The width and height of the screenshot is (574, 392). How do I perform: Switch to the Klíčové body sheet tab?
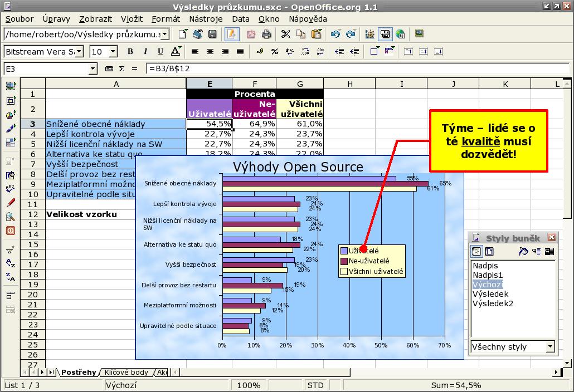click(x=127, y=372)
